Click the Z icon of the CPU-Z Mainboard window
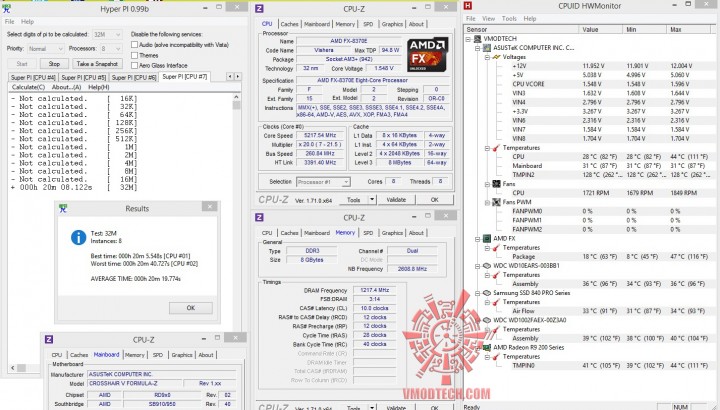 pyautogui.click(x=49, y=339)
